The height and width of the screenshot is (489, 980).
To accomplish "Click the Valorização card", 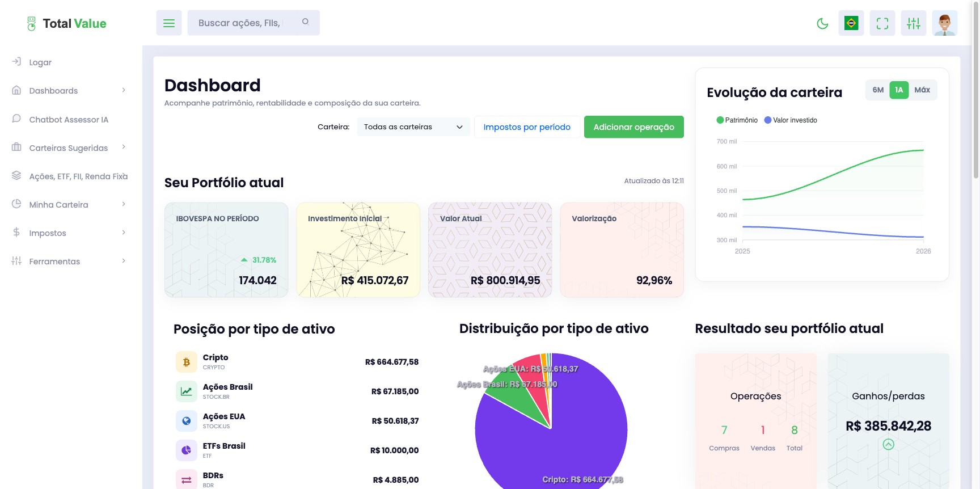I will tap(622, 250).
